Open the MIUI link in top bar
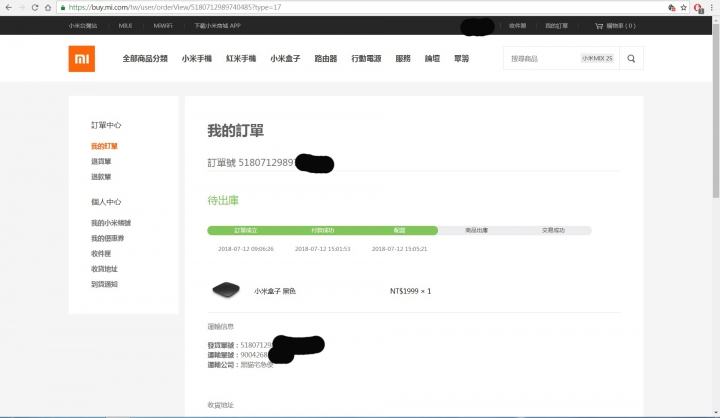This screenshot has height=418, width=720. pyautogui.click(x=125, y=26)
